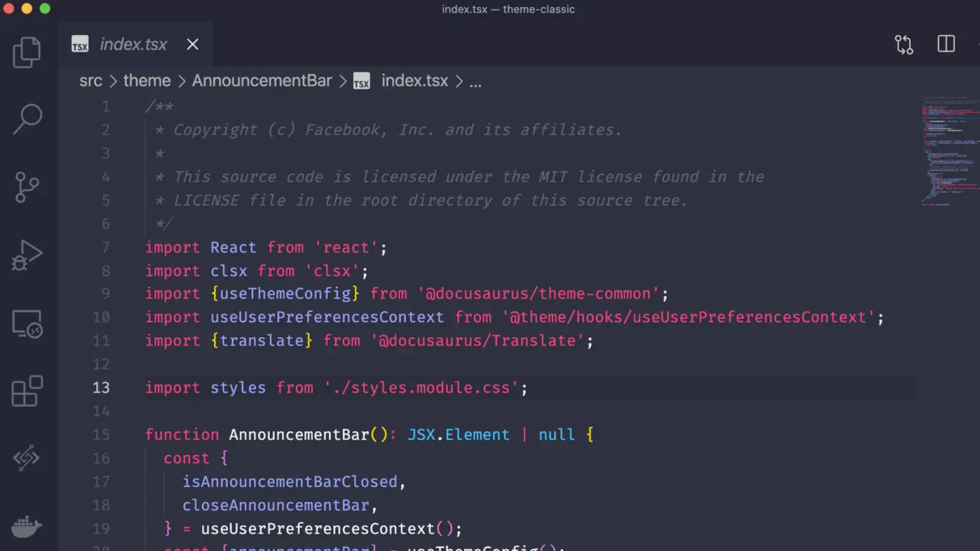Open the Docker view in activity bar
Viewport: 980px width, 551px height.
pyautogui.click(x=27, y=527)
